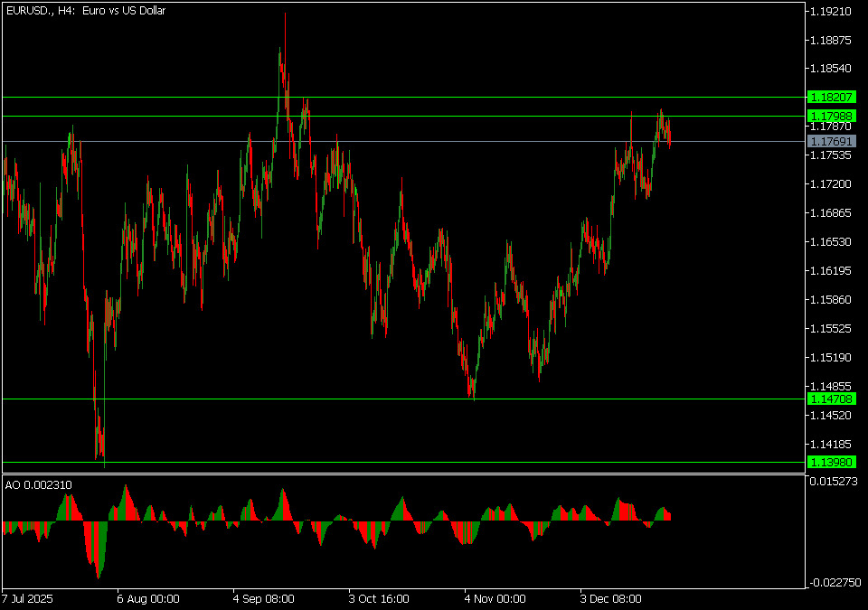Click the -0.022750 value on AO scale
The height and width of the screenshot is (610, 868).
pyautogui.click(x=834, y=583)
